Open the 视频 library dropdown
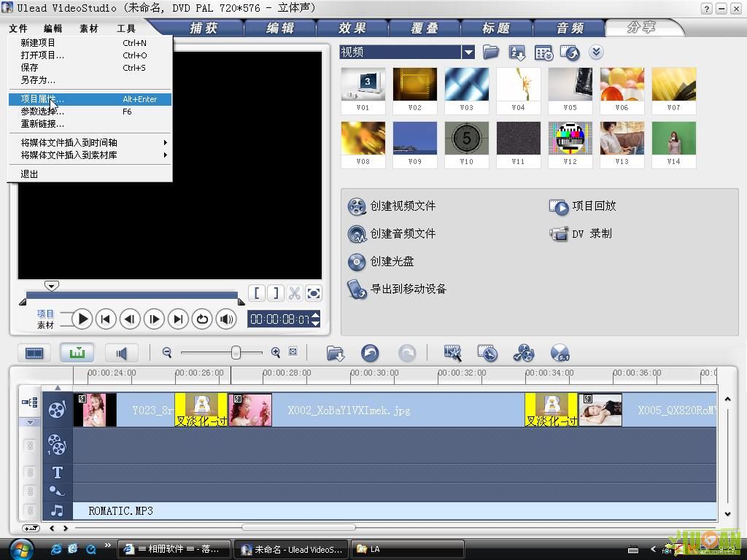Image resolution: width=747 pixels, height=560 pixels. (x=468, y=52)
